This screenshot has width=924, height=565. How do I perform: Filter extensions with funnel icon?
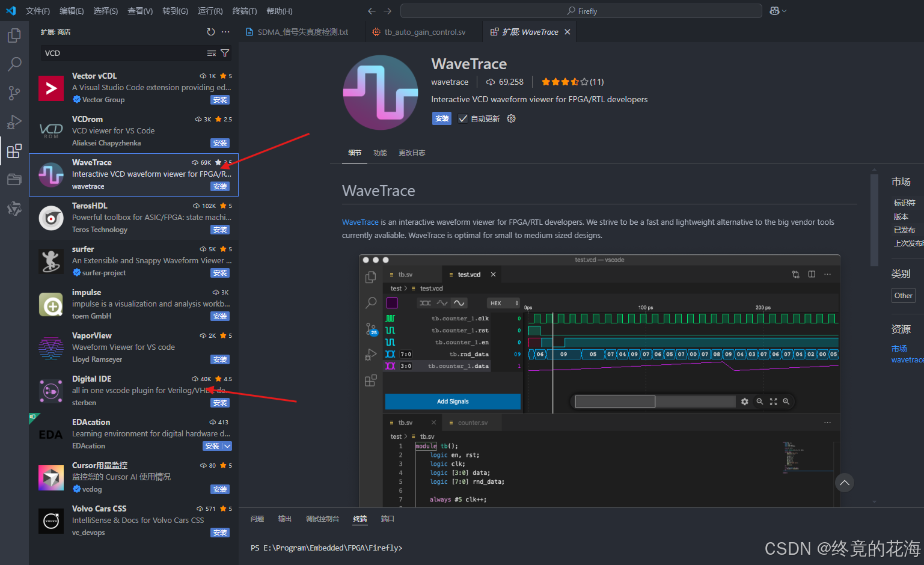tap(225, 53)
